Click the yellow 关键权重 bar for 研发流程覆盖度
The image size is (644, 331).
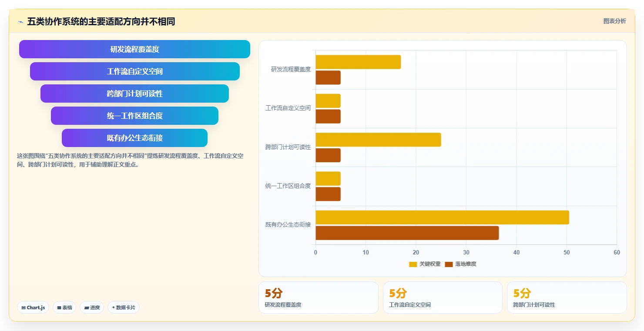(358, 62)
